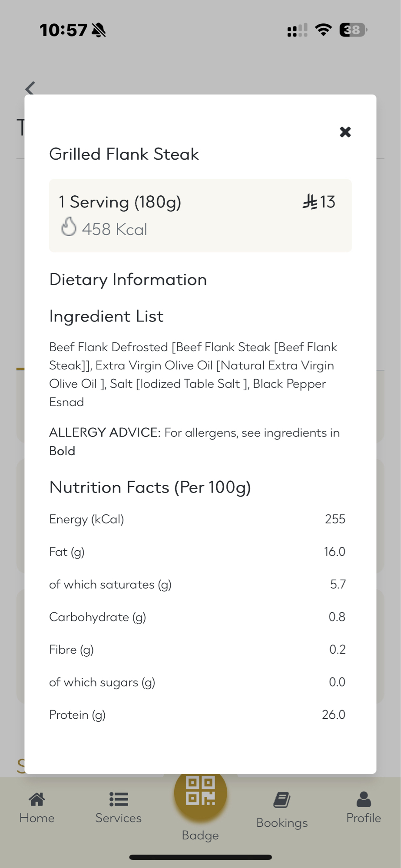Switch to the Profile tab label
The image size is (401, 868).
coord(364,818)
